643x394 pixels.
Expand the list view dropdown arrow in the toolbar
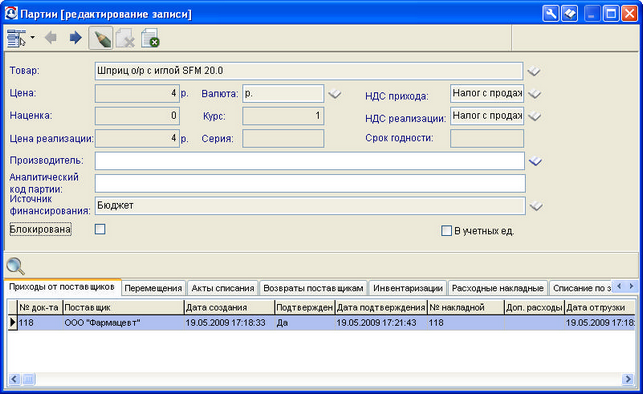(x=32, y=38)
